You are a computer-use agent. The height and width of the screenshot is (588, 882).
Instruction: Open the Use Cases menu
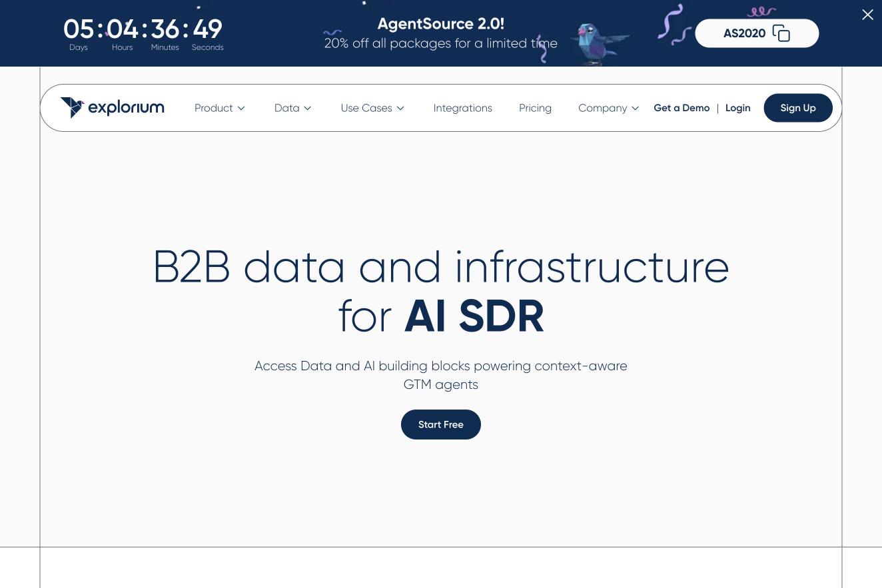click(372, 108)
